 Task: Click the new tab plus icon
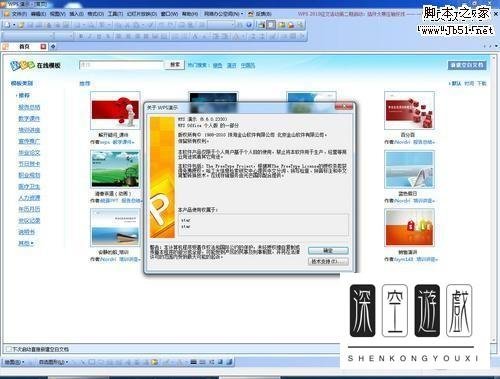[x=53, y=47]
